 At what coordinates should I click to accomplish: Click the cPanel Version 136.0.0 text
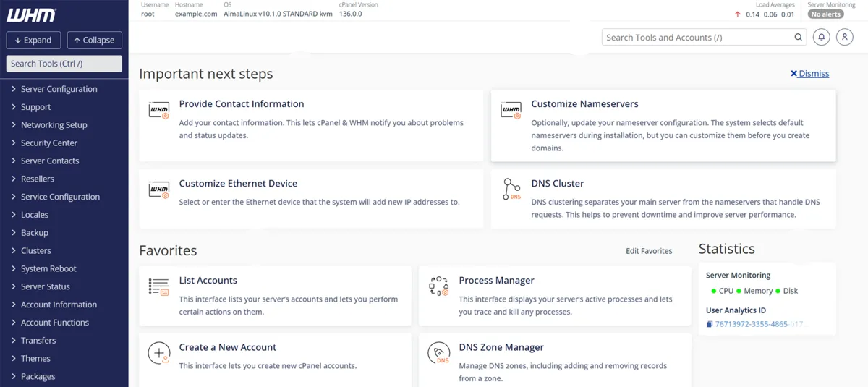[350, 14]
